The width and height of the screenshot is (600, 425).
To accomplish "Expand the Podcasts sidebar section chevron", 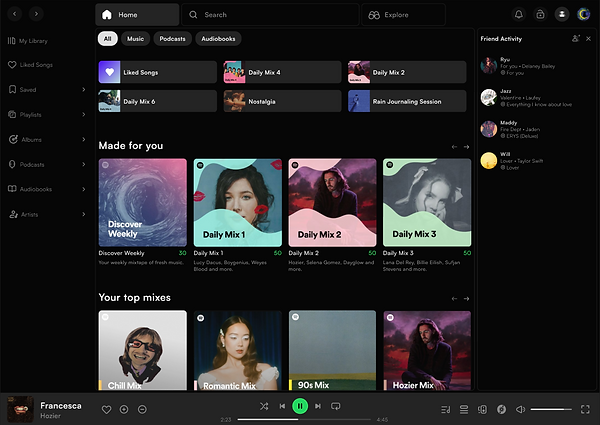I will pyautogui.click(x=83, y=164).
